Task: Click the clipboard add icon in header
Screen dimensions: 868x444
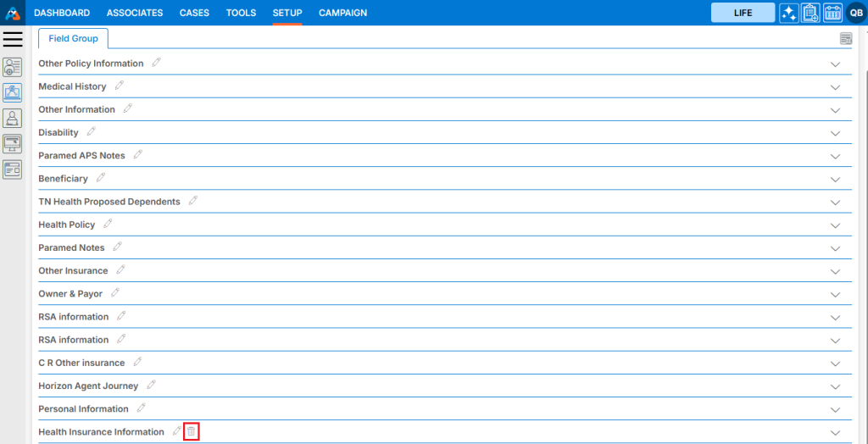Action: click(x=810, y=13)
